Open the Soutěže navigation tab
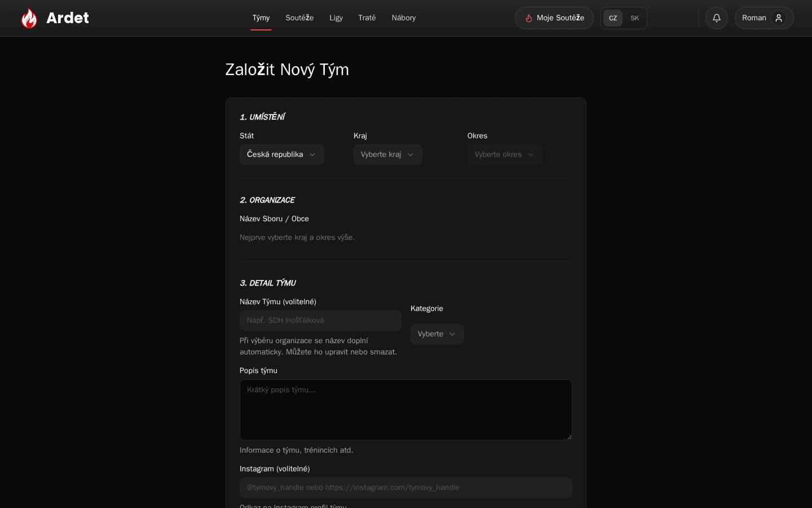Viewport: 812px width, 508px height. point(299,18)
